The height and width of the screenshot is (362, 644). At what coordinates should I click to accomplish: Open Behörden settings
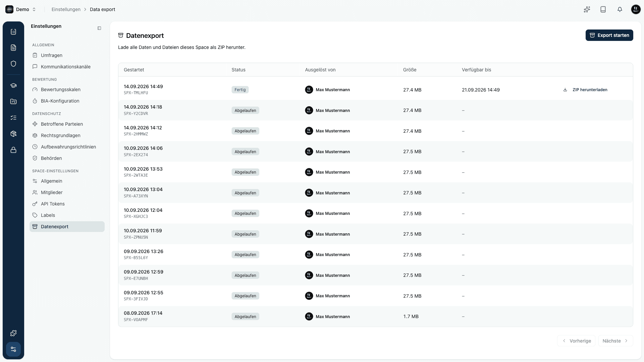pos(67,158)
